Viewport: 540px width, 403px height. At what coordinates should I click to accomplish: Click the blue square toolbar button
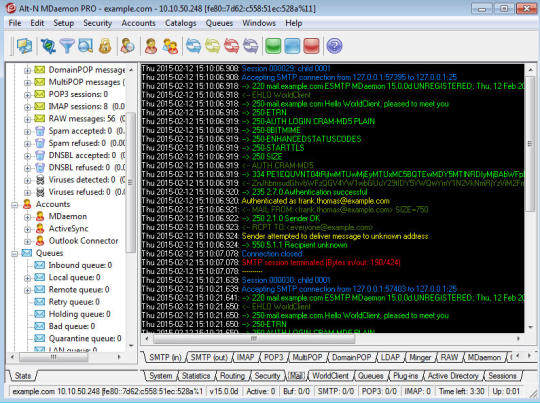pyautogui.click(x=292, y=46)
